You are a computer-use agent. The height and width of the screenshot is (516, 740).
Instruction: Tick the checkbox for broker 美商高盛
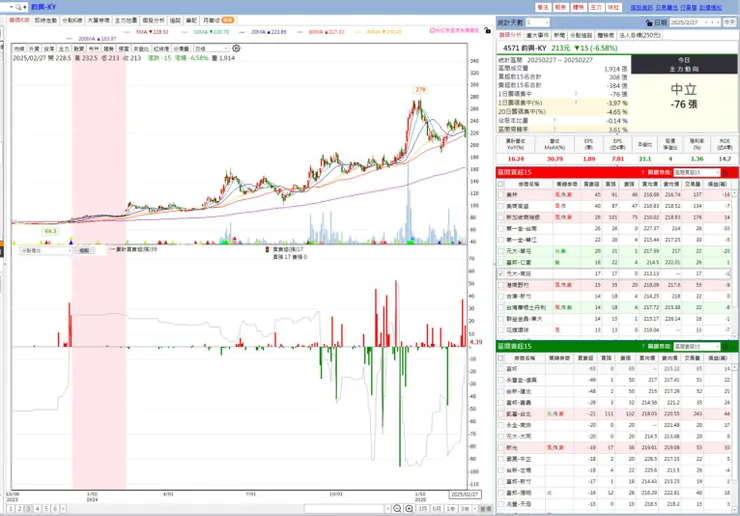(x=501, y=206)
